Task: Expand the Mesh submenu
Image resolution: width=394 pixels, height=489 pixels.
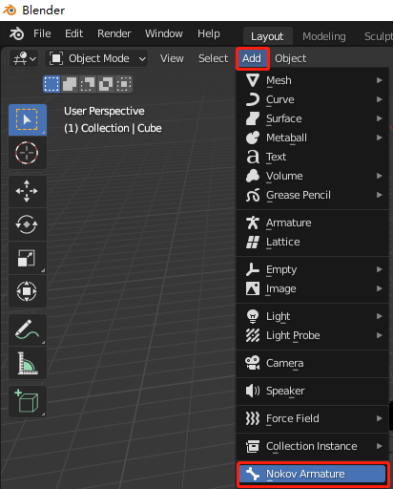Action: point(313,80)
